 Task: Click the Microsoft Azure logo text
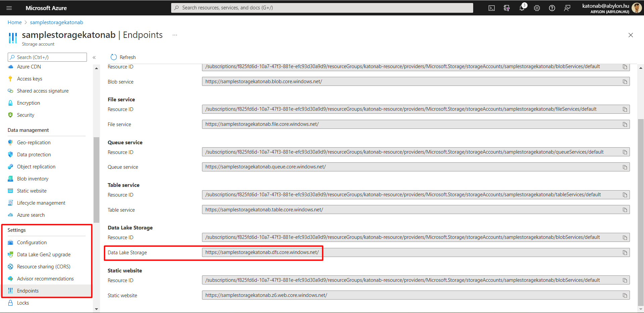coord(46,8)
